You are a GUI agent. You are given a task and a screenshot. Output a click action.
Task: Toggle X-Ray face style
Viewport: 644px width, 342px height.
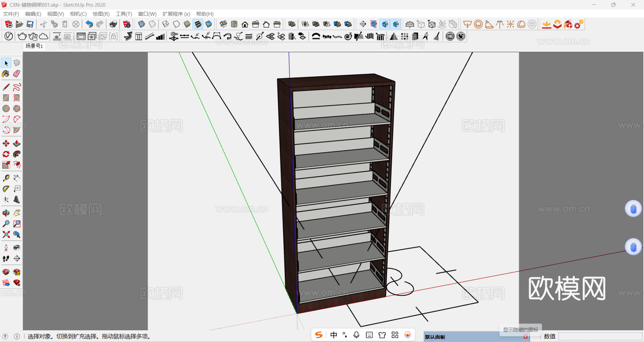point(142,24)
